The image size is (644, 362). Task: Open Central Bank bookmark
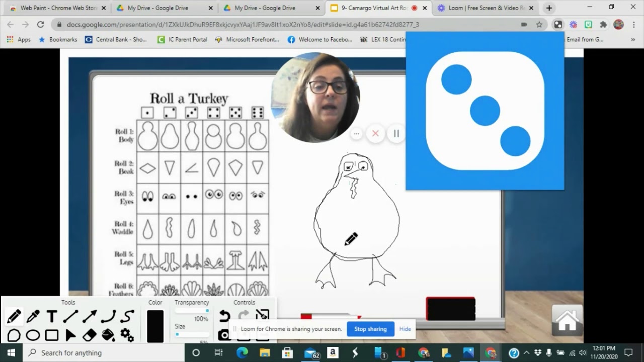[x=116, y=39]
